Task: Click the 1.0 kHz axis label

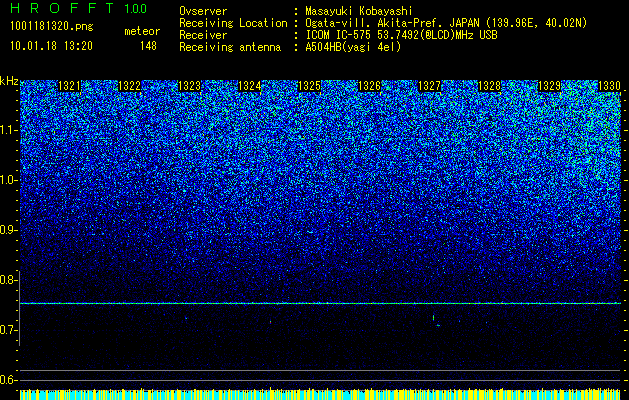Action: [x=8, y=180]
